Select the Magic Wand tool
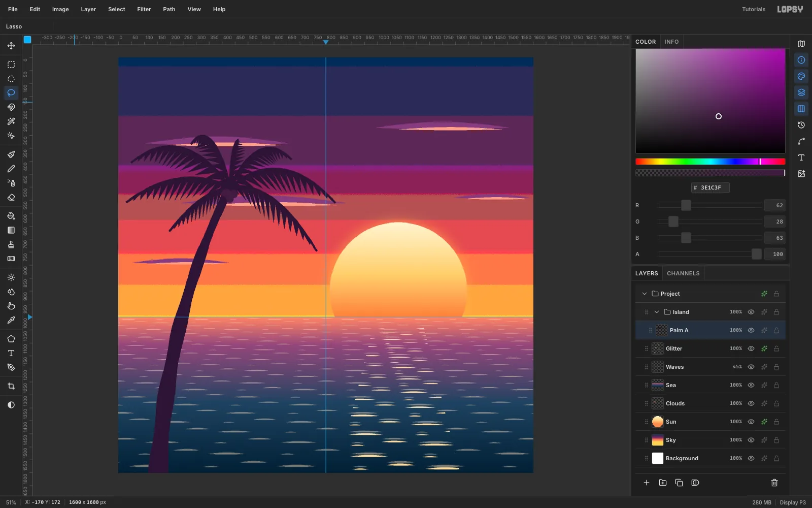Image resolution: width=812 pixels, height=508 pixels. tap(11, 121)
